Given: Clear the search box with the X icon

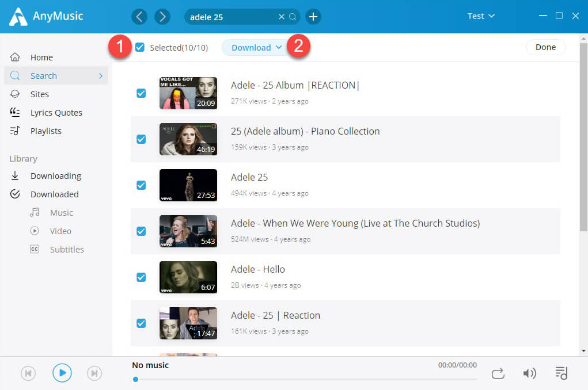Looking at the screenshot, I should (281, 17).
